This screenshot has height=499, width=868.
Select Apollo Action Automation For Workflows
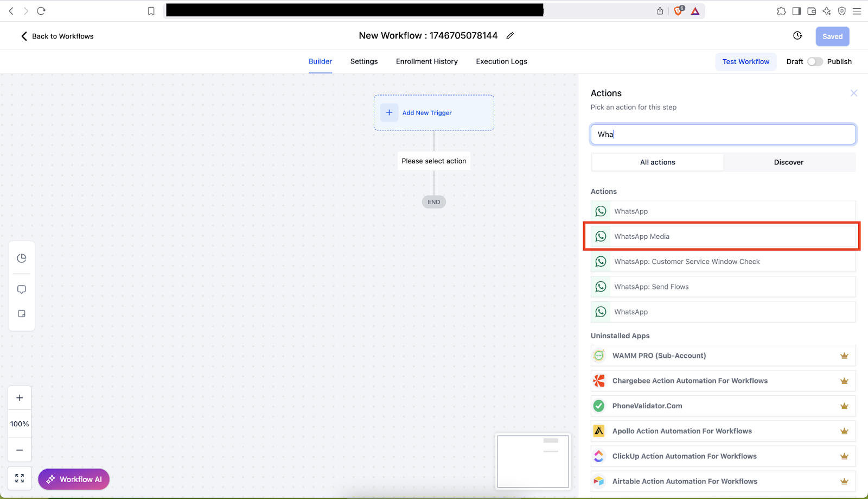(723, 431)
